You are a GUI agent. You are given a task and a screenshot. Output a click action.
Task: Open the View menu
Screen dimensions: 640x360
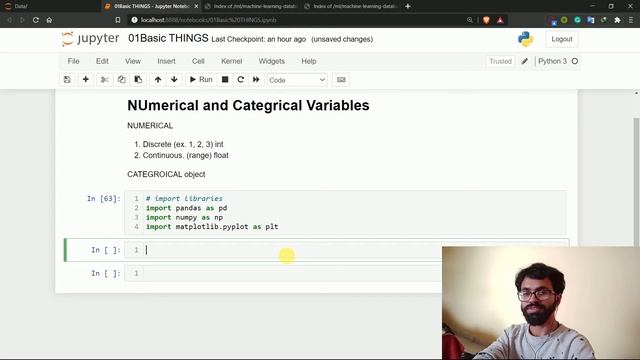pyautogui.click(x=133, y=61)
